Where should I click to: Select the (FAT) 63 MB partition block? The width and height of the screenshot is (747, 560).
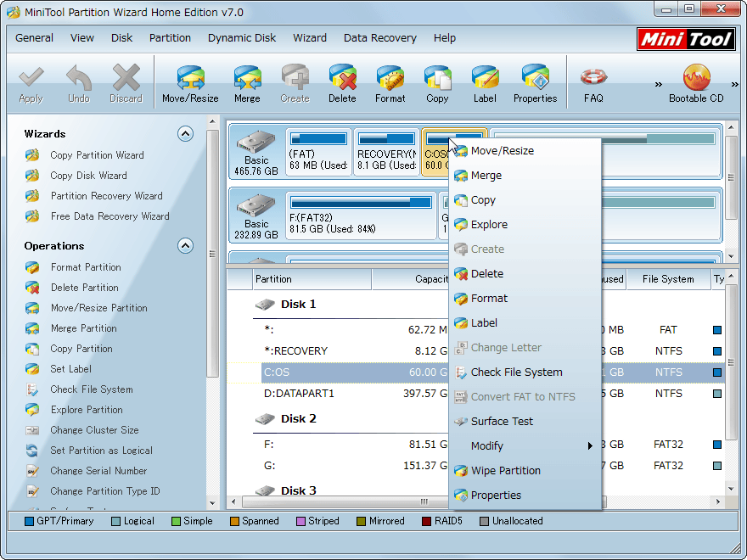(x=318, y=152)
